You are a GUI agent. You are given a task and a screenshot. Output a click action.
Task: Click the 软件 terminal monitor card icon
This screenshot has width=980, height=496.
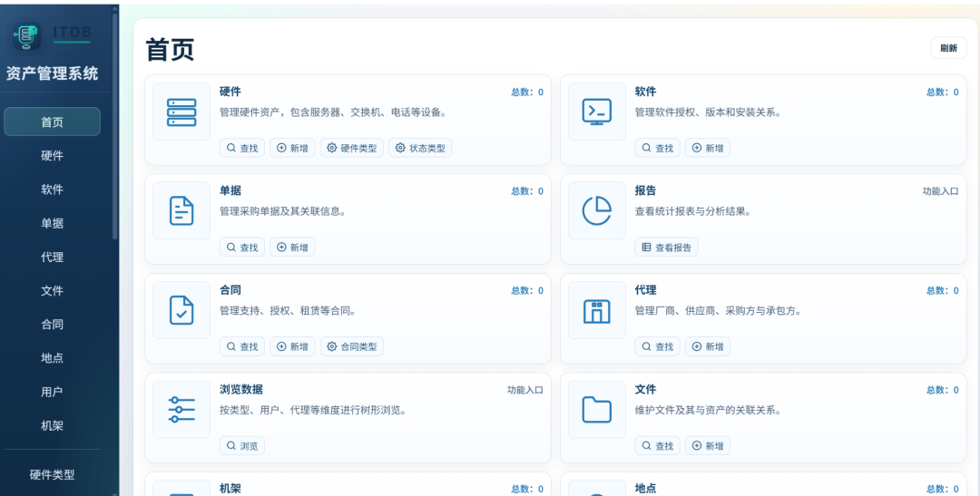pyautogui.click(x=597, y=112)
